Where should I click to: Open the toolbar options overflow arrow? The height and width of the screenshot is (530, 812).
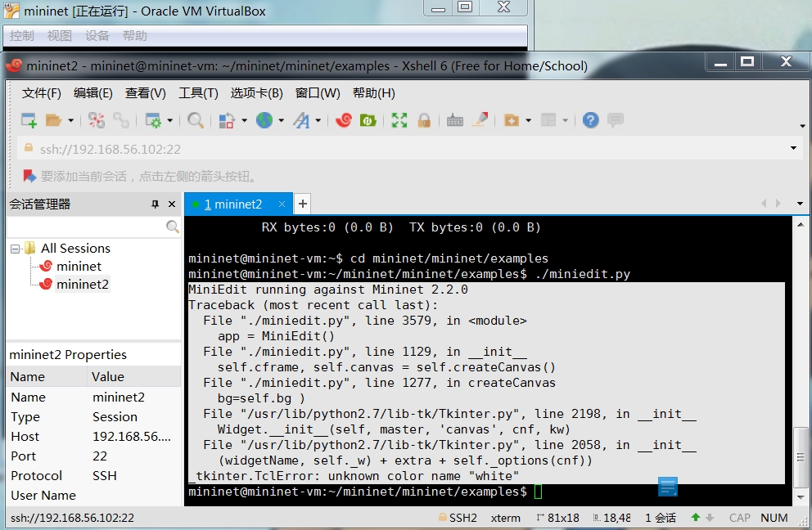[x=802, y=126]
